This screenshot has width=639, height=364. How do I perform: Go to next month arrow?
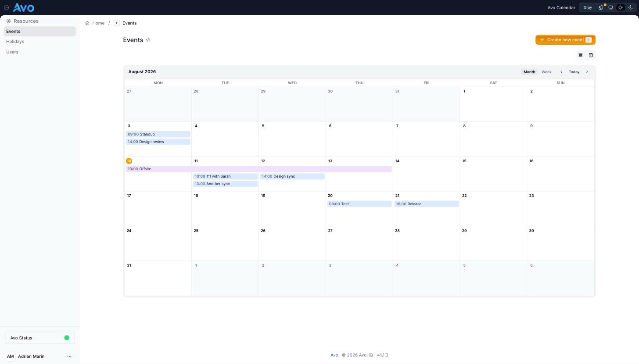(587, 72)
